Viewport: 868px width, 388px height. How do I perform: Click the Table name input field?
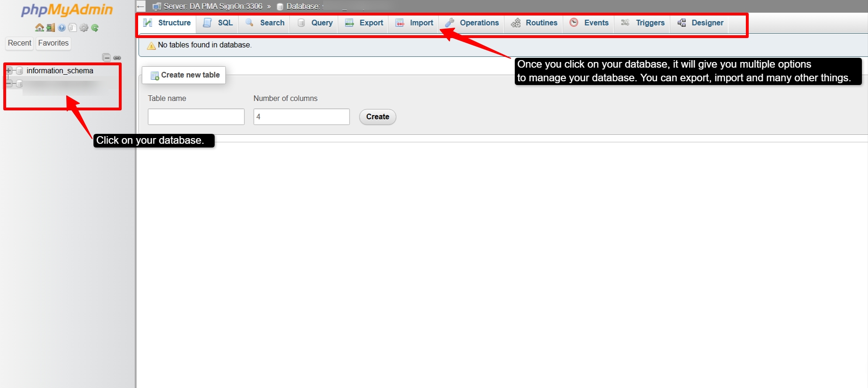point(196,117)
